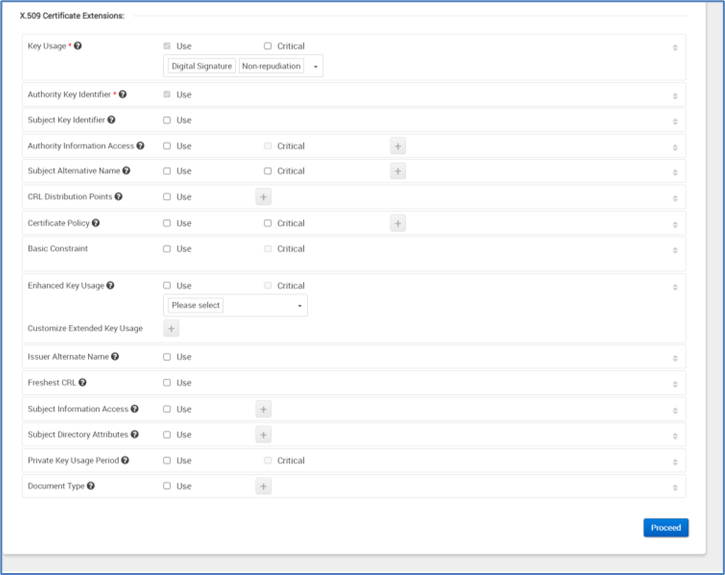Open help tooltip for Freshest CRL
This screenshot has height=575, width=725.
point(82,383)
